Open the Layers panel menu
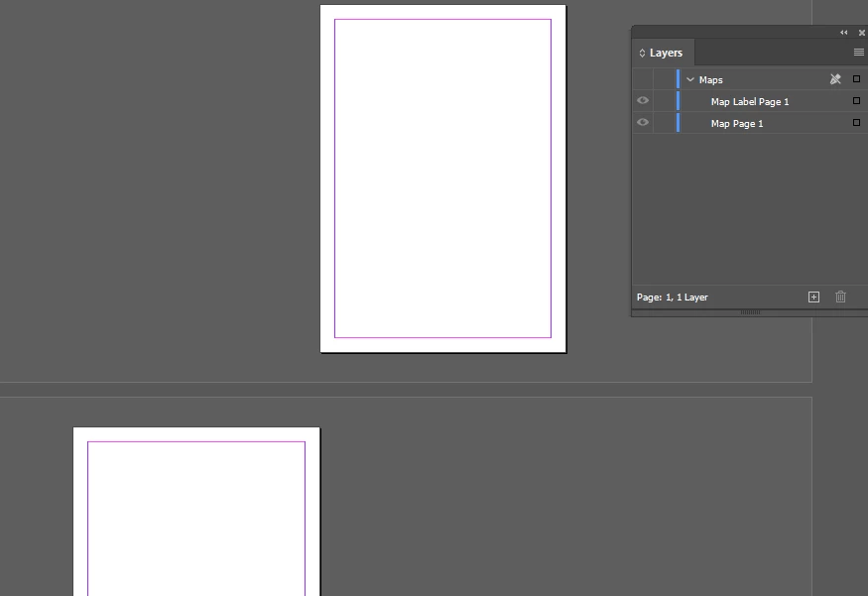 [x=859, y=52]
